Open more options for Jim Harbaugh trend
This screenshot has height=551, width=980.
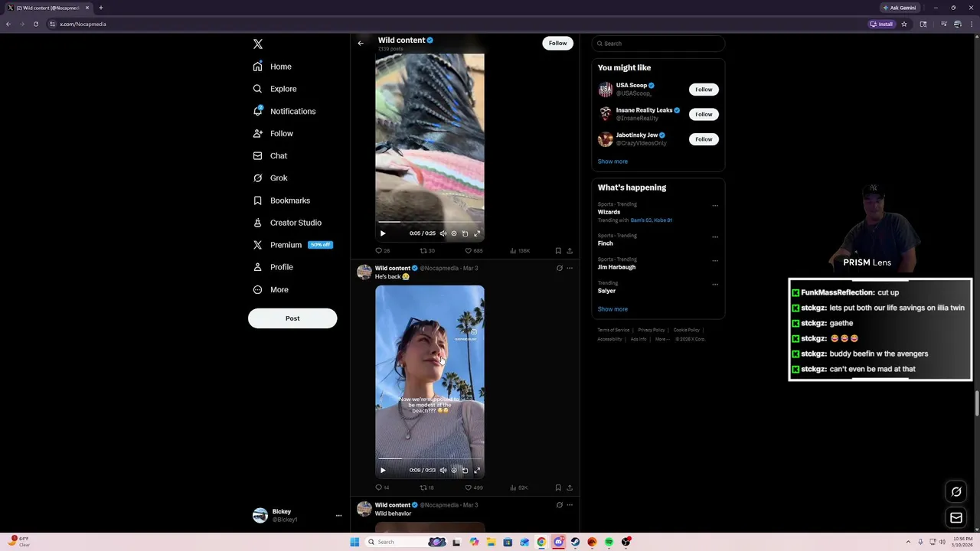715,260
